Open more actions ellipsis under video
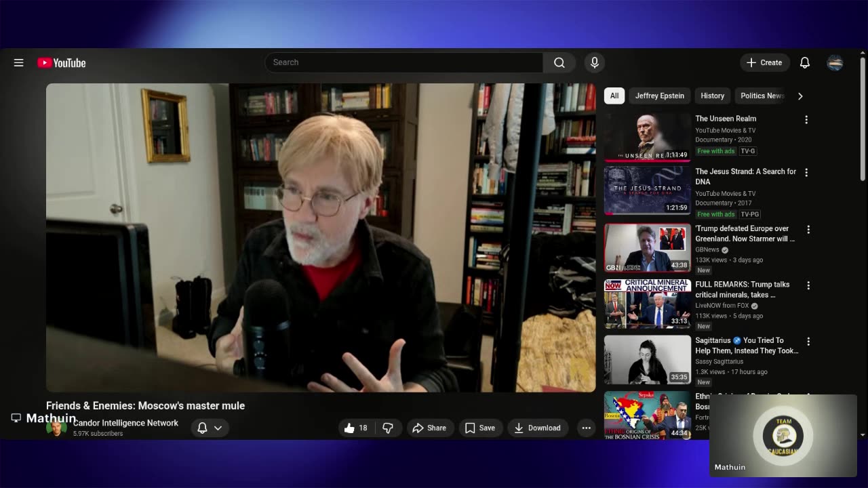868x488 pixels. coord(586,428)
